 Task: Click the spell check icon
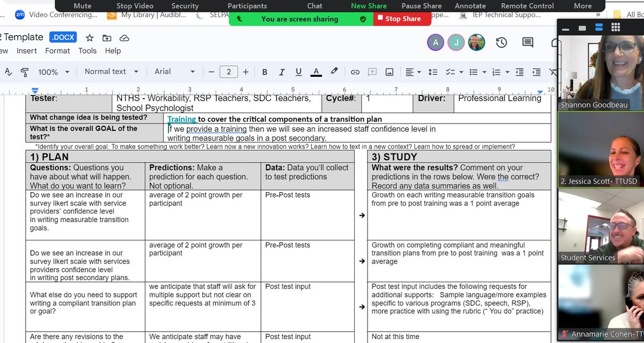pos(8,71)
